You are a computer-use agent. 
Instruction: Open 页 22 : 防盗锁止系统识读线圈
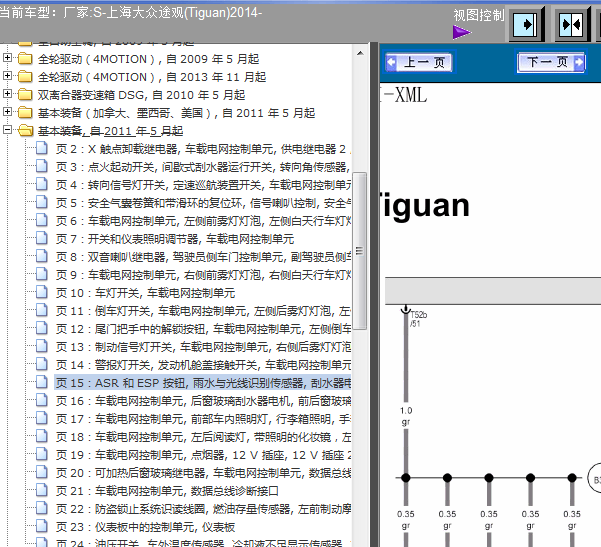pos(203,509)
